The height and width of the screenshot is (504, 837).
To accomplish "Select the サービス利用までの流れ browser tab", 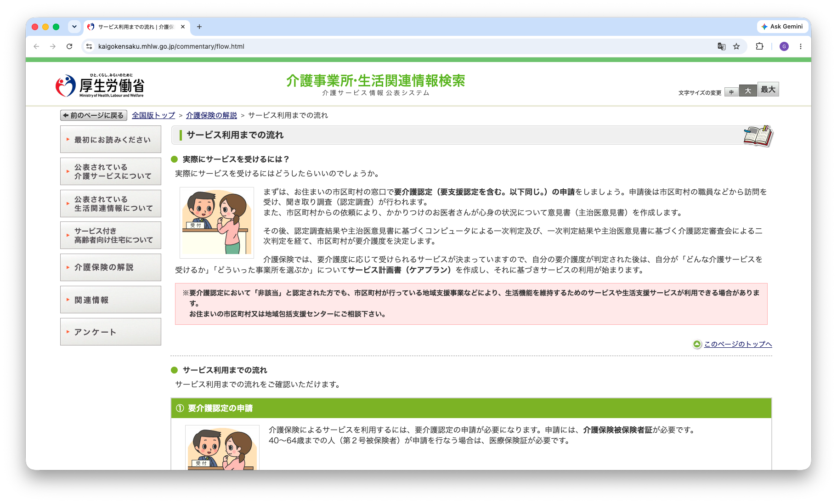I will (x=136, y=27).
